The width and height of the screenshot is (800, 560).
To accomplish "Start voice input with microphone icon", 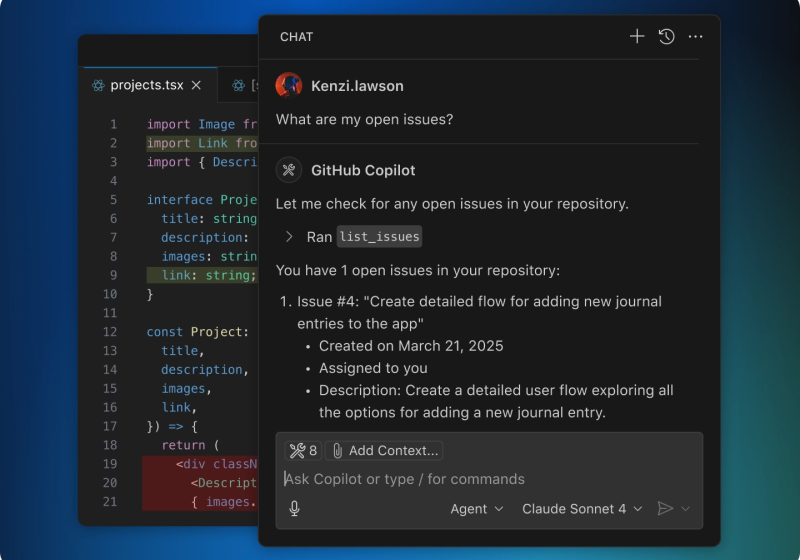I will (x=294, y=508).
